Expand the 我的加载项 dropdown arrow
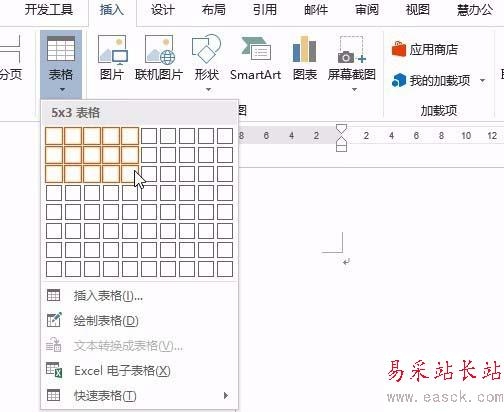 [482, 80]
